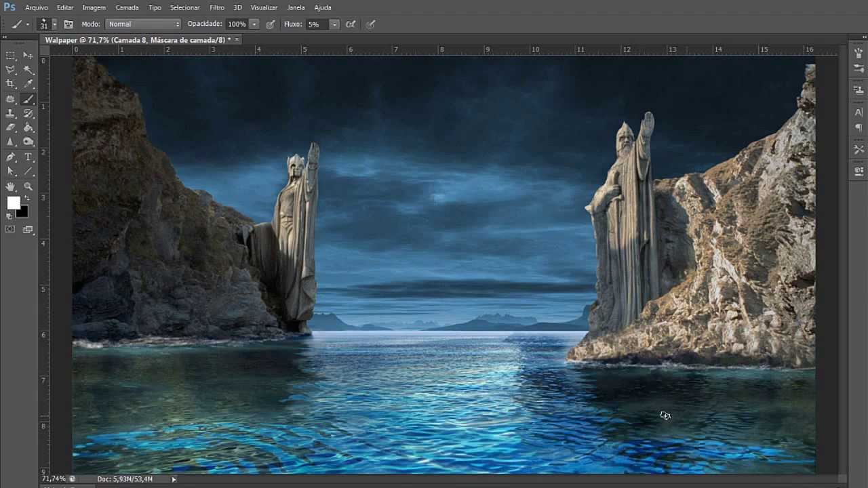868x488 pixels.
Task: Select the Eraser tool
Action: pyautogui.click(x=11, y=127)
